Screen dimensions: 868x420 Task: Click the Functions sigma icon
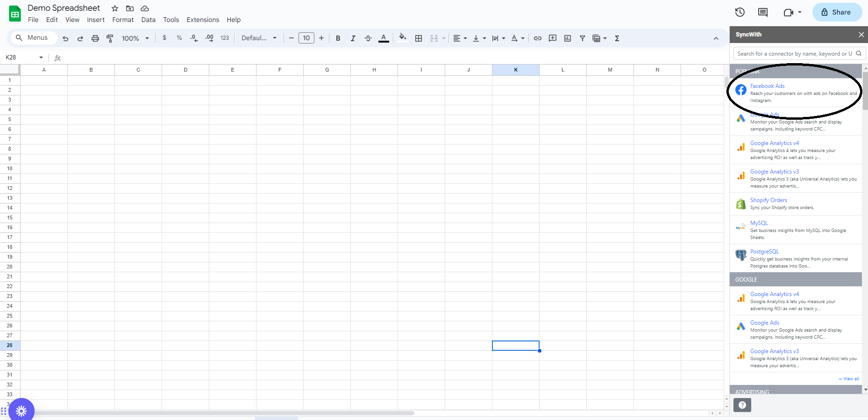point(617,38)
